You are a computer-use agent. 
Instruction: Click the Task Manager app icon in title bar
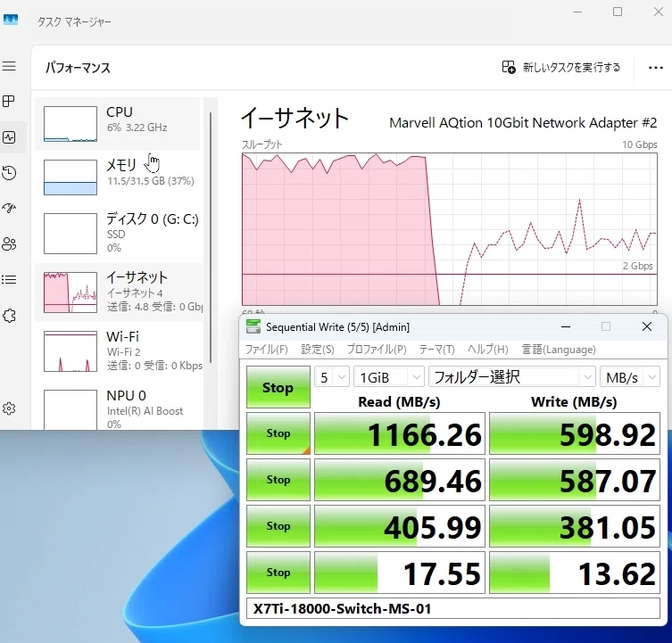(11, 20)
